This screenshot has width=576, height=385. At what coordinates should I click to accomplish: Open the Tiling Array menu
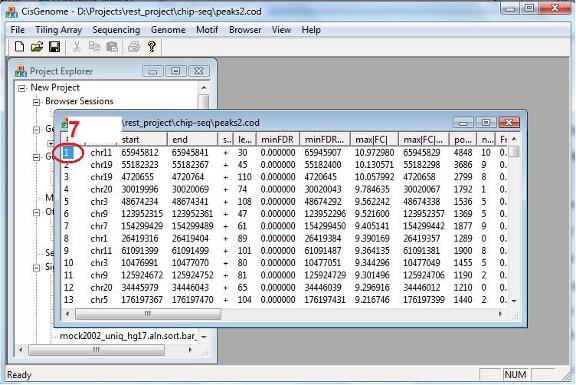coord(58,30)
